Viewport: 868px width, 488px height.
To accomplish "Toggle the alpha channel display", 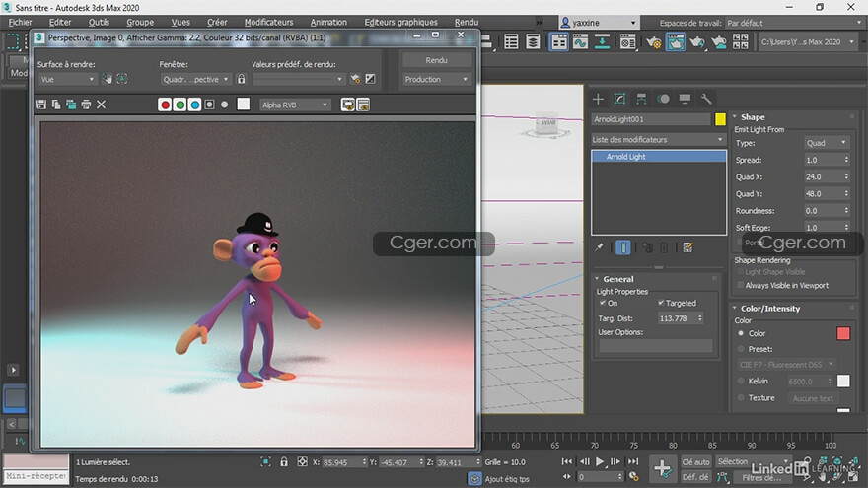I will [209, 105].
